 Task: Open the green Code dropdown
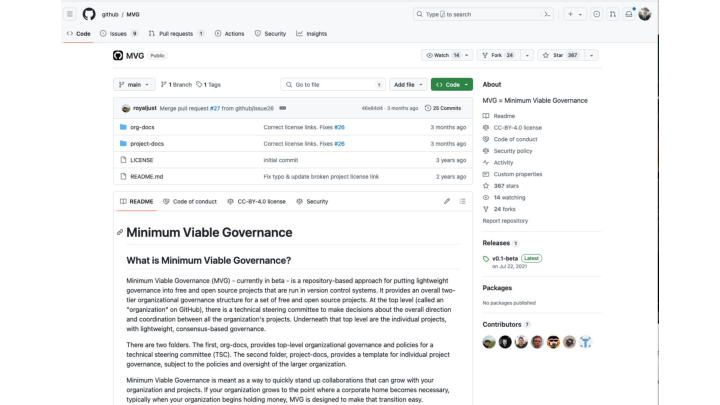pyautogui.click(x=452, y=84)
